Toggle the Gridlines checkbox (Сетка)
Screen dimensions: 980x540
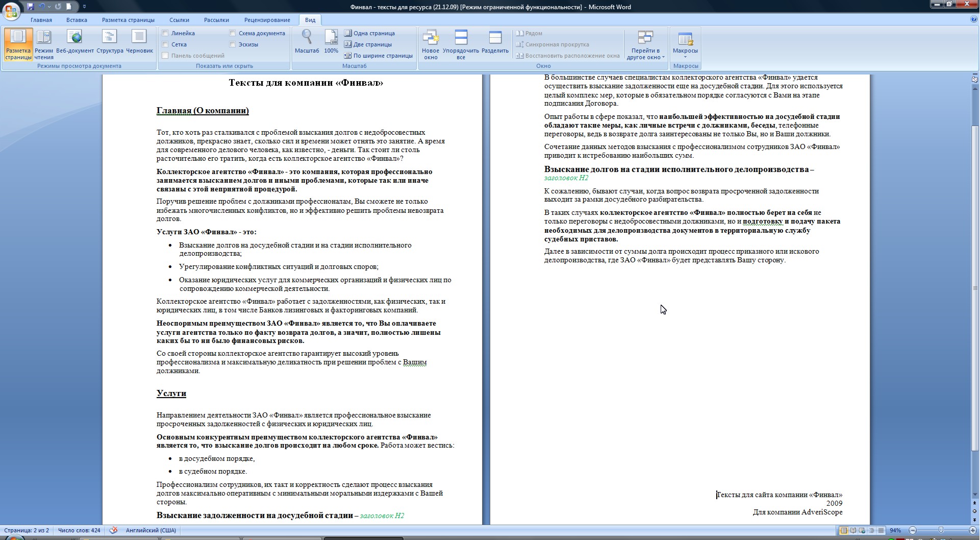point(165,44)
